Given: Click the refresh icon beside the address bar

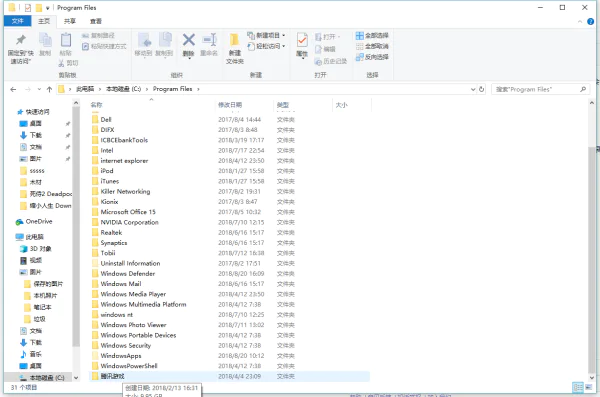Looking at the screenshot, I should coord(481,89).
